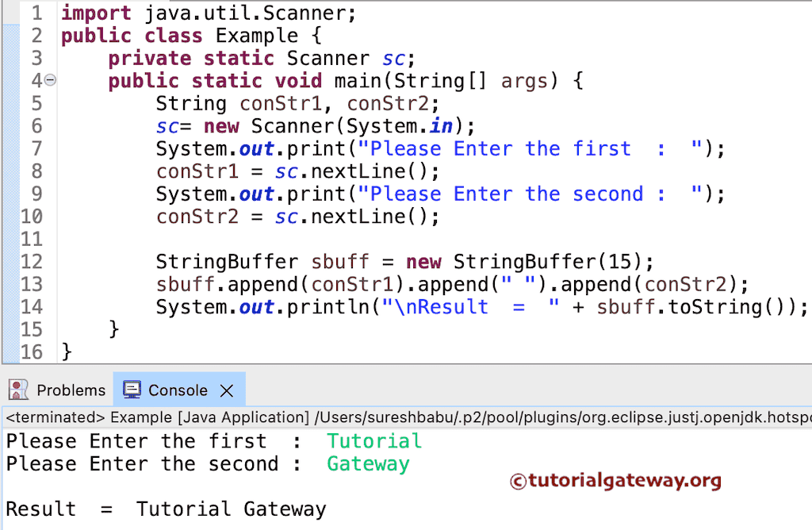Click line number 12 in the margin
Screen dimensions: 812x530
pos(33,261)
